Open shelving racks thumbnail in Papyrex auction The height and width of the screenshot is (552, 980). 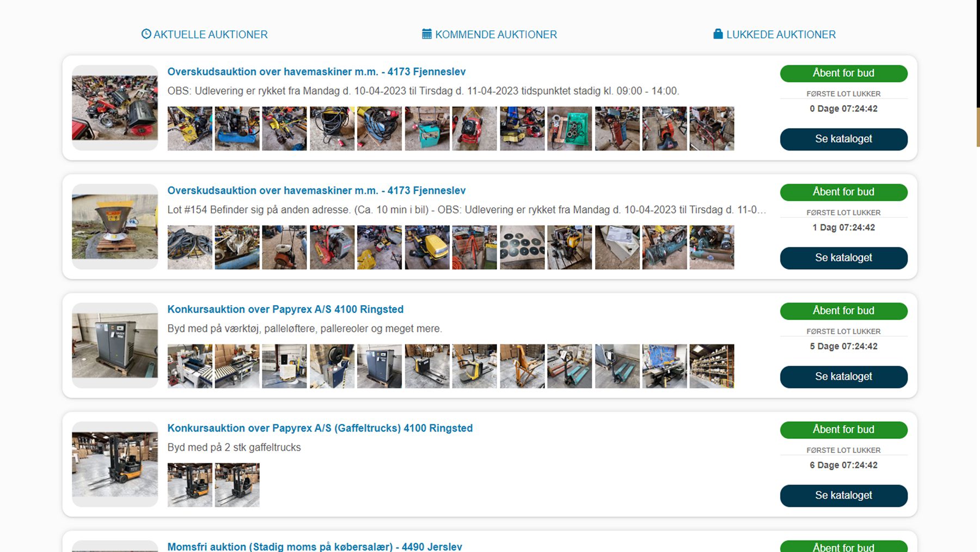(x=712, y=366)
